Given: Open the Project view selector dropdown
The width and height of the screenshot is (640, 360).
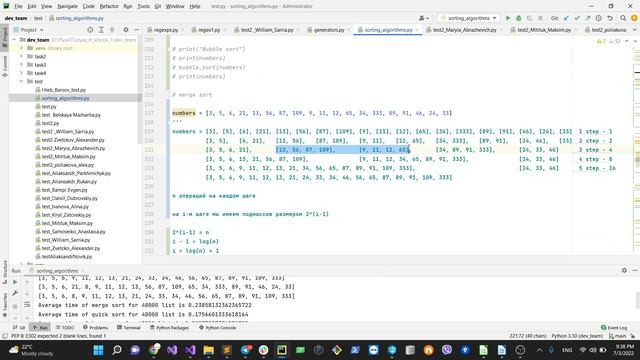Looking at the screenshot, I should click(29, 30).
